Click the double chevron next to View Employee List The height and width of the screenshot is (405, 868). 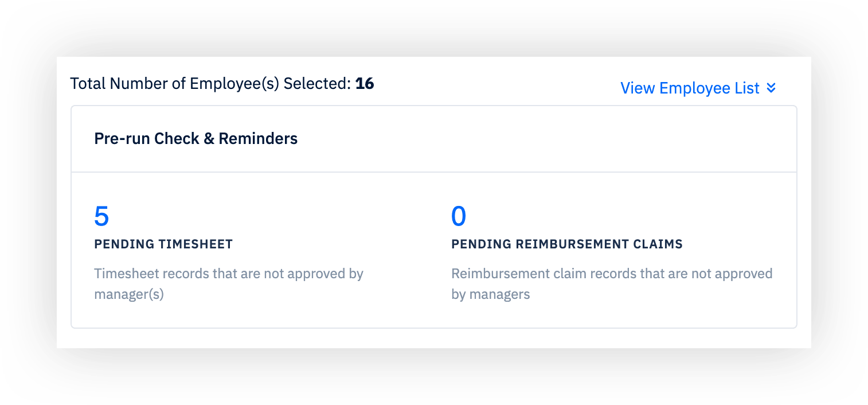[771, 88]
